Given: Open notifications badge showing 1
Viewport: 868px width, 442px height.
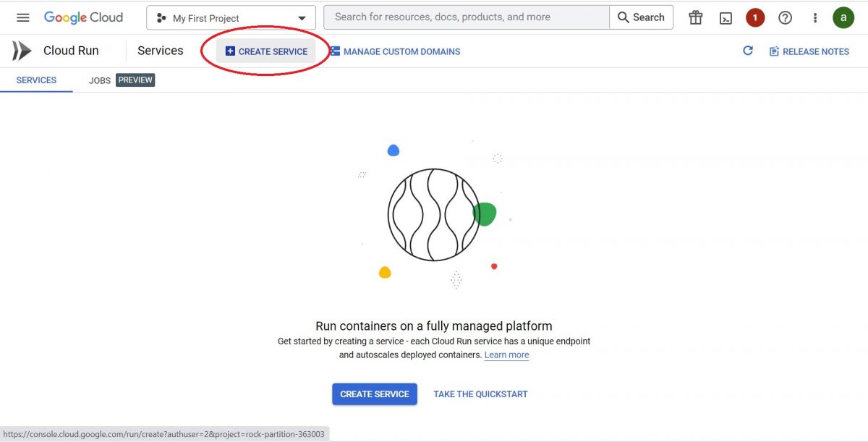Looking at the screenshot, I should coord(755,18).
